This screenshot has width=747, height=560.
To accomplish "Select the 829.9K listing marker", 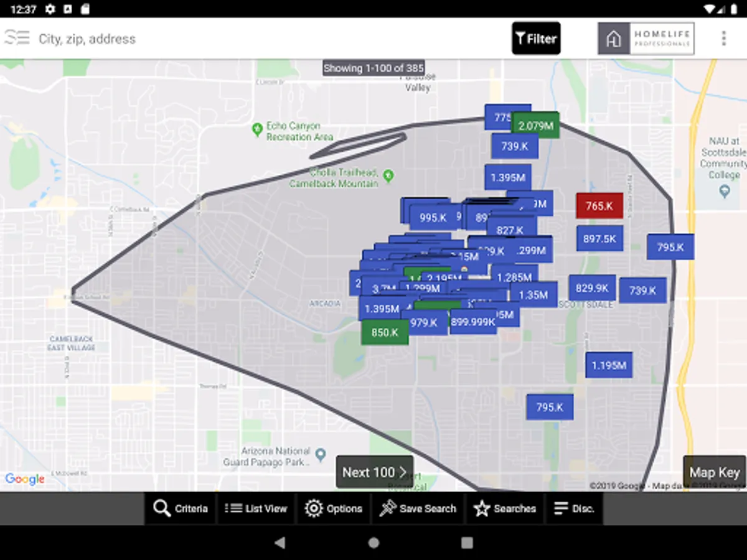I will pos(592,288).
